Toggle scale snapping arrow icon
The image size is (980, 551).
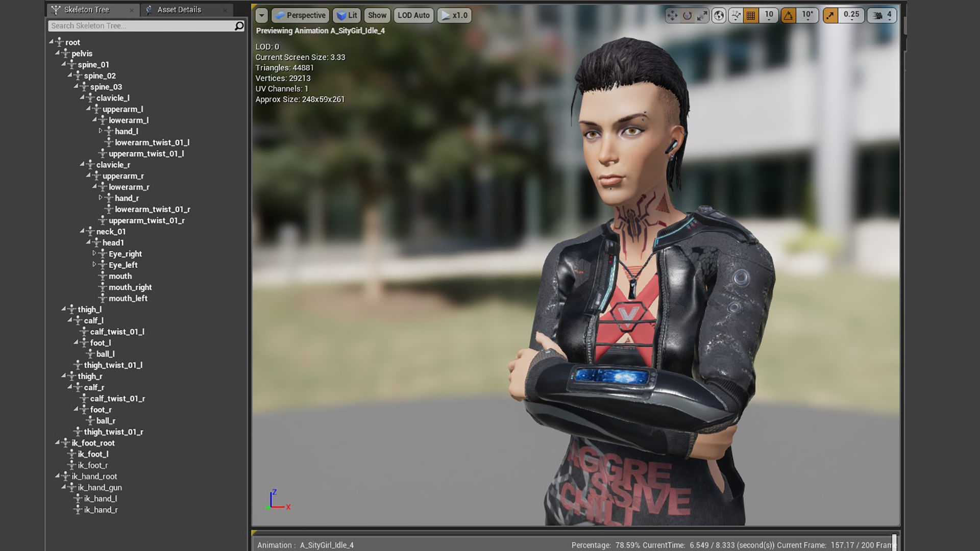[x=830, y=15]
